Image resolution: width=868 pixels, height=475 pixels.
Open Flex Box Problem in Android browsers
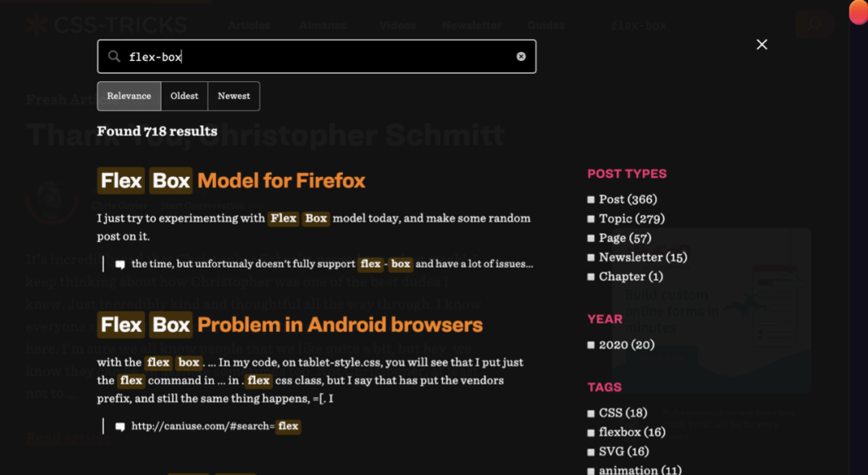(x=290, y=325)
